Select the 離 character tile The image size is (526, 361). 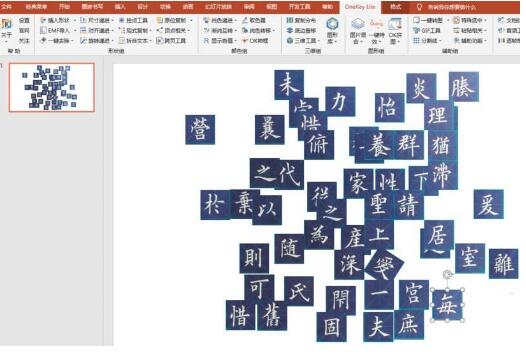coord(504,264)
